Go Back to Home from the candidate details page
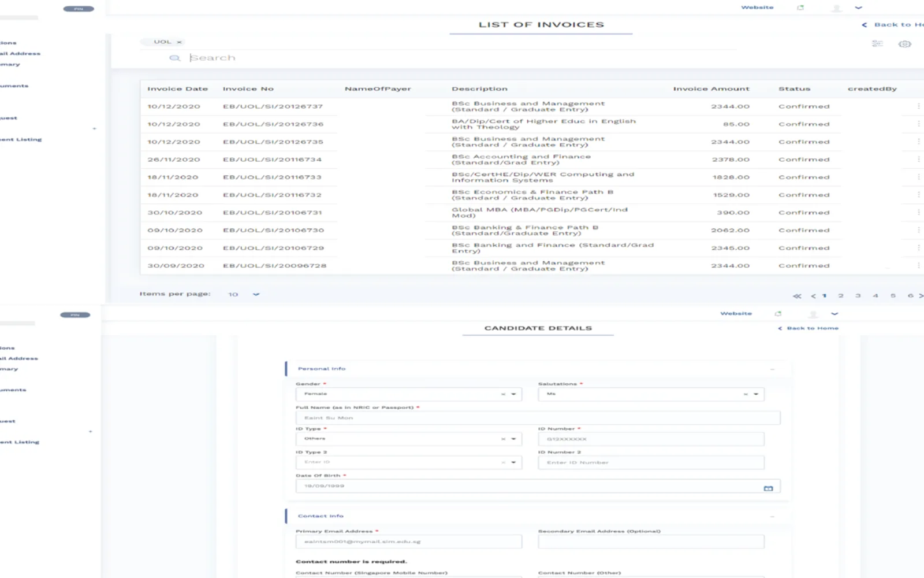This screenshot has height=578, width=924. tap(808, 328)
